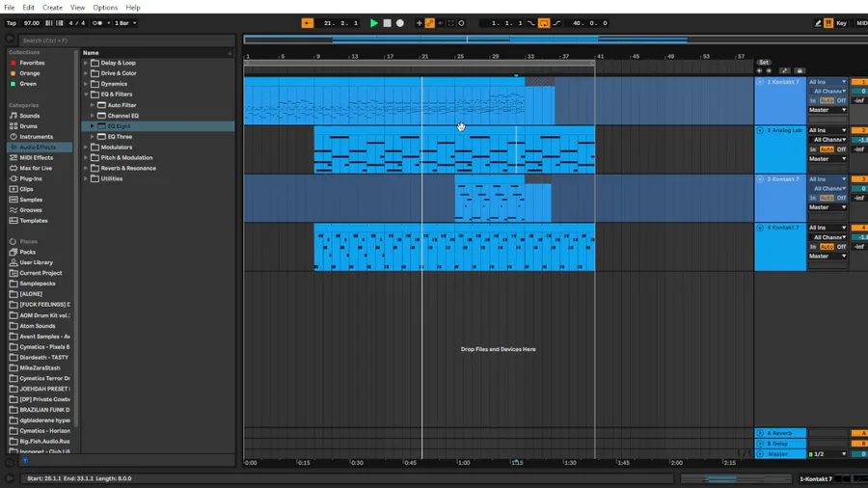Toggle track 3 Kontakt 7 activator button
This screenshot has width=868, height=488.
(x=859, y=179)
